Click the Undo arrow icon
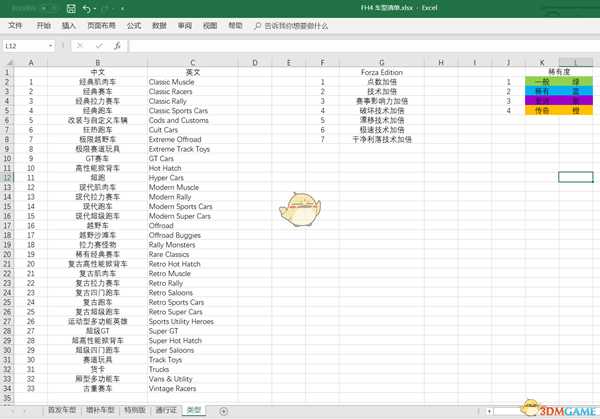This screenshot has height=419, width=600. (x=86, y=8)
